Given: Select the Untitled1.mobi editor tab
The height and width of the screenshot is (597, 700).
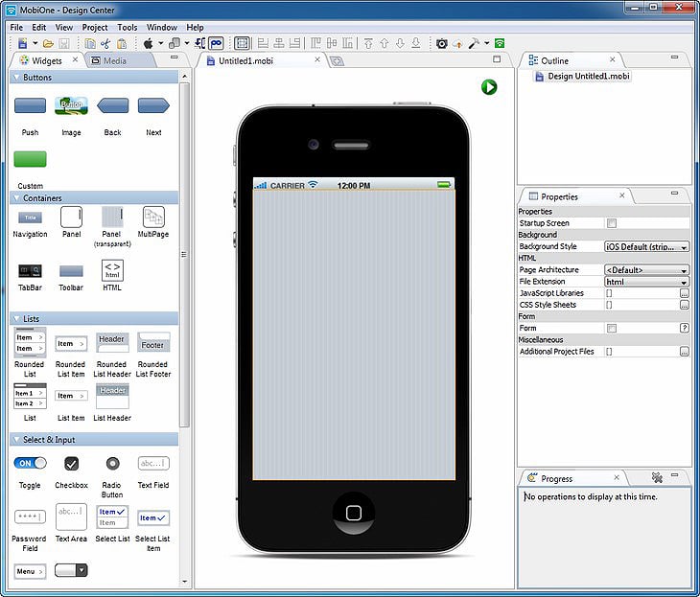Looking at the screenshot, I should [x=245, y=60].
